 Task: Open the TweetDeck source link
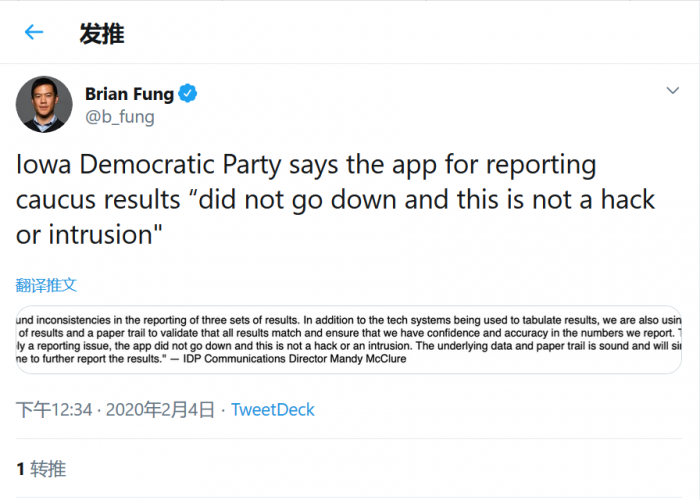pyautogui.click(x=273, y=410)
